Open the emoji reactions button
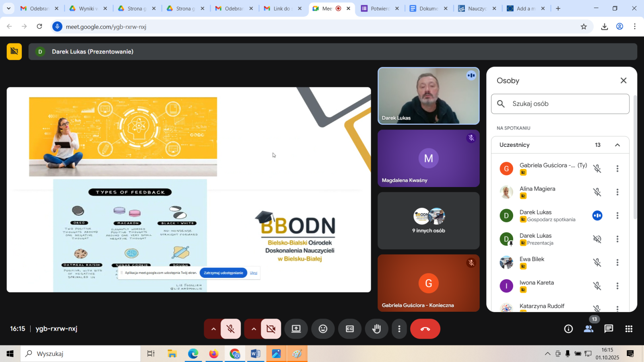 [x=323, y=329]
